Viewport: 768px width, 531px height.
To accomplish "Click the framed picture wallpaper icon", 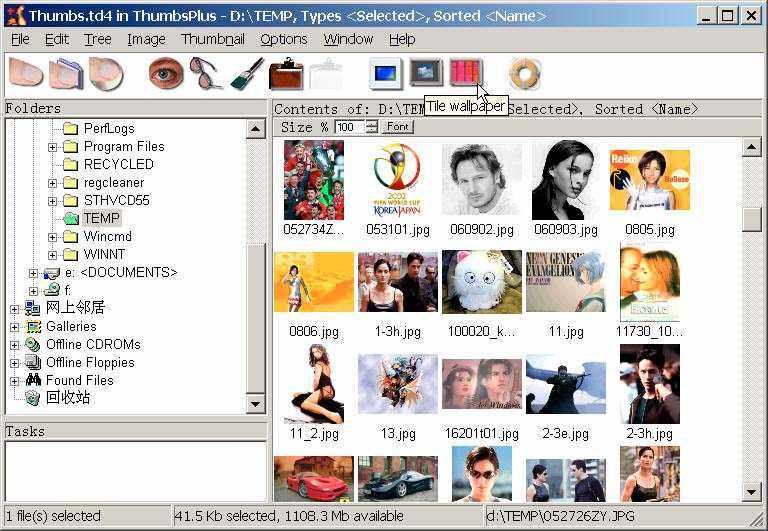I will (x=426, y=73).
